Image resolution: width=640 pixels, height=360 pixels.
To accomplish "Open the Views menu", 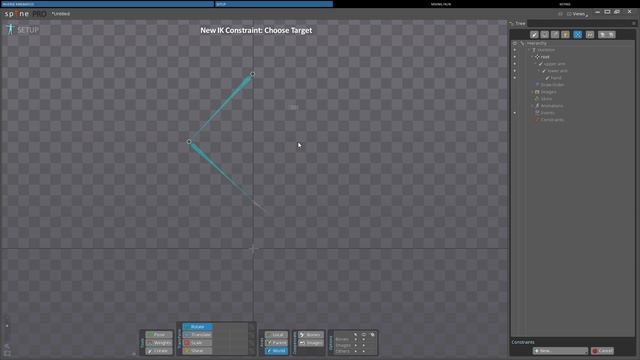I will pos(578,14).
